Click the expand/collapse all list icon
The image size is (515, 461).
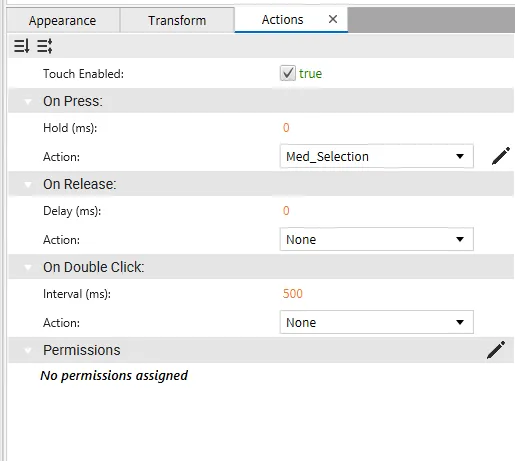(45, 46)
